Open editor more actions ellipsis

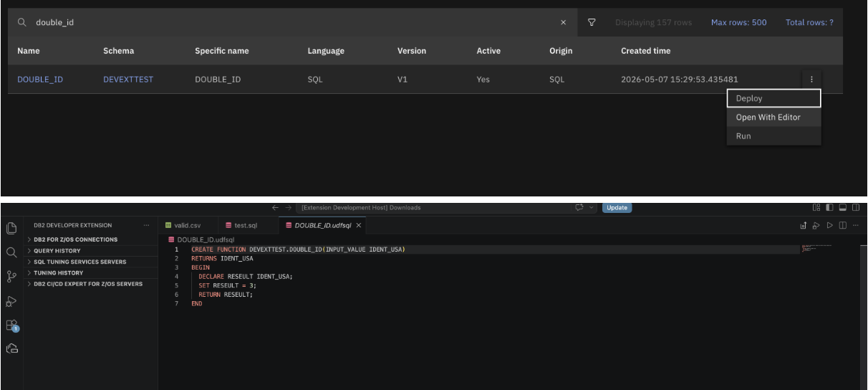856,226
